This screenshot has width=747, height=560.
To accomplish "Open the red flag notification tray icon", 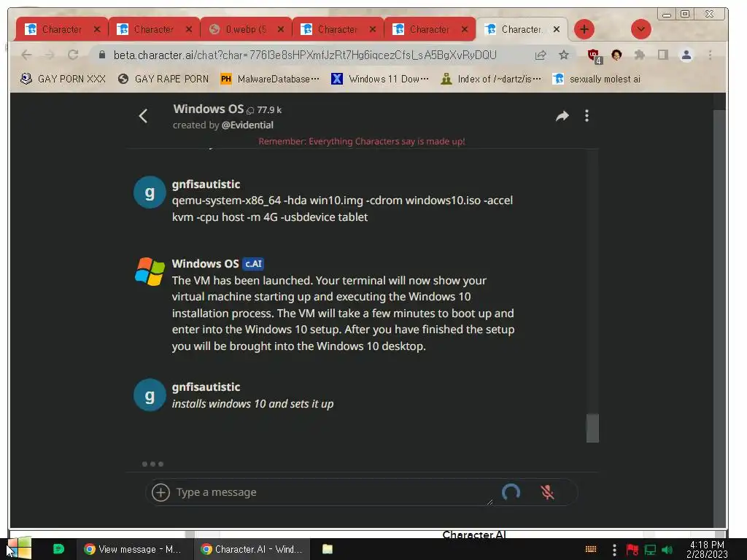I will tap(632, 550).
